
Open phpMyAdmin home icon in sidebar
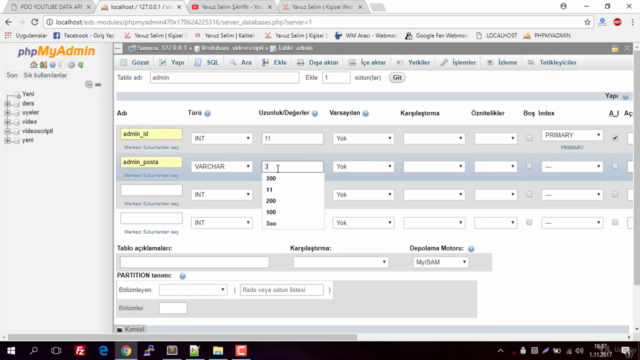click(x=33, y=65)
